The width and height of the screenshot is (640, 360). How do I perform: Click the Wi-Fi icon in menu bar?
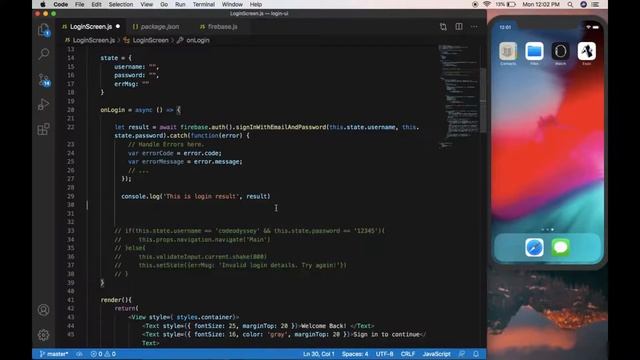click(x=487, y=4)
